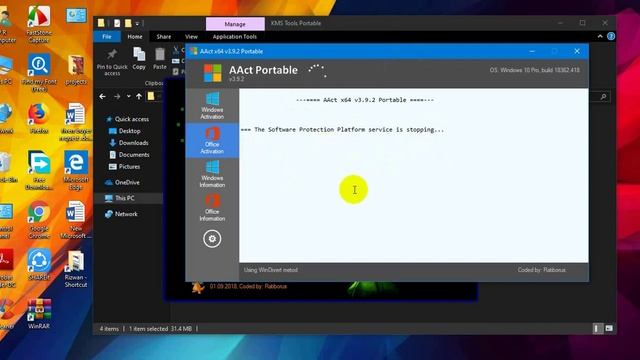
Task: Open recent locations dropdown in Explorer
Action: (x=129, y=97)
